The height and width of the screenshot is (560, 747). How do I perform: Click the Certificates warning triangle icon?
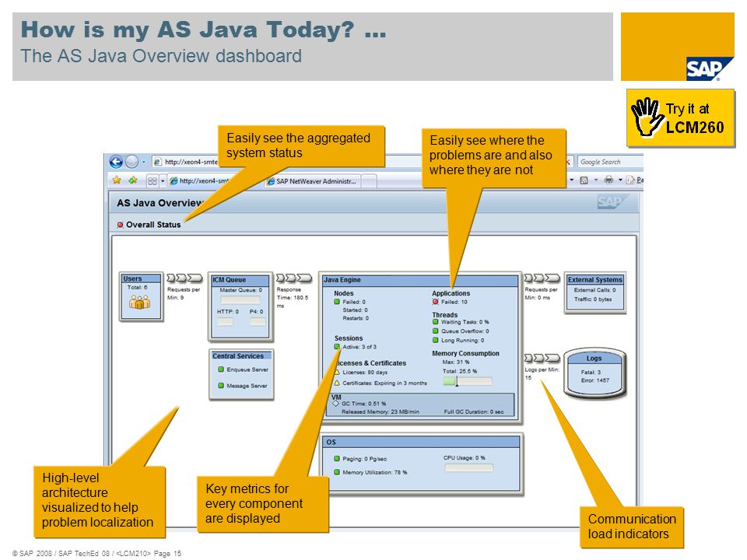click(x=337, y=383)
